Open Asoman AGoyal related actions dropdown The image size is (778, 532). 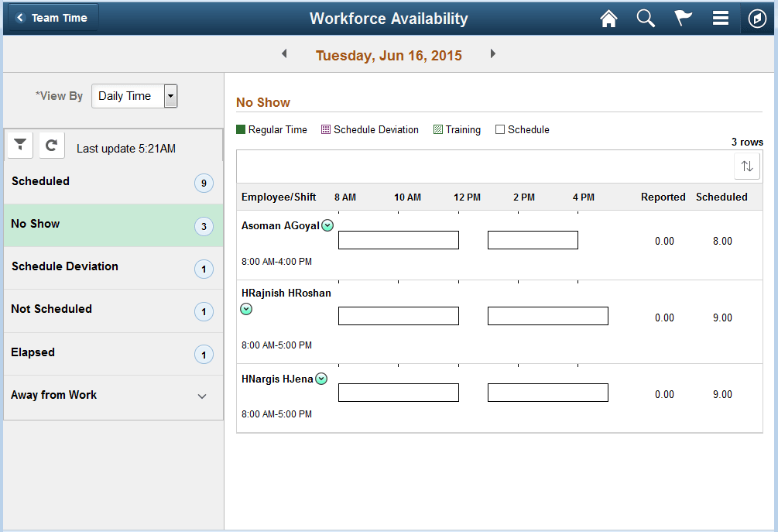coord(327,226)
